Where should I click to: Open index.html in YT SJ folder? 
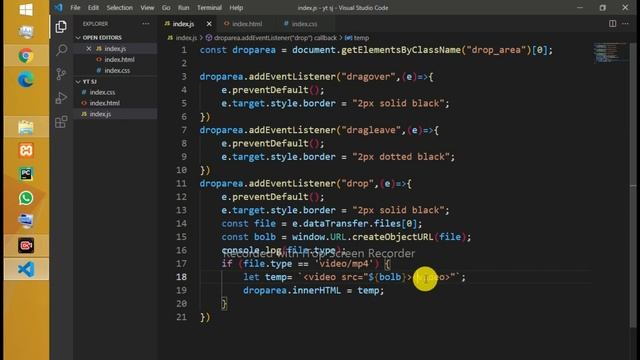[104, 103]
